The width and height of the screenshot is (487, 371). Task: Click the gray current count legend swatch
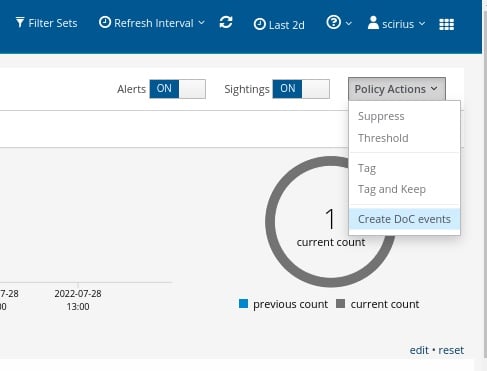[340, 304]
